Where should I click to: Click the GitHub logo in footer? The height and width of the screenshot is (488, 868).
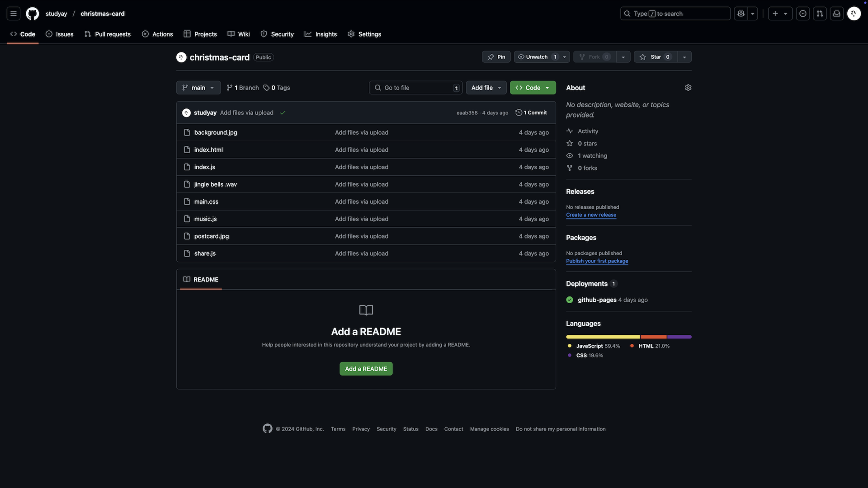click(268, 429)
